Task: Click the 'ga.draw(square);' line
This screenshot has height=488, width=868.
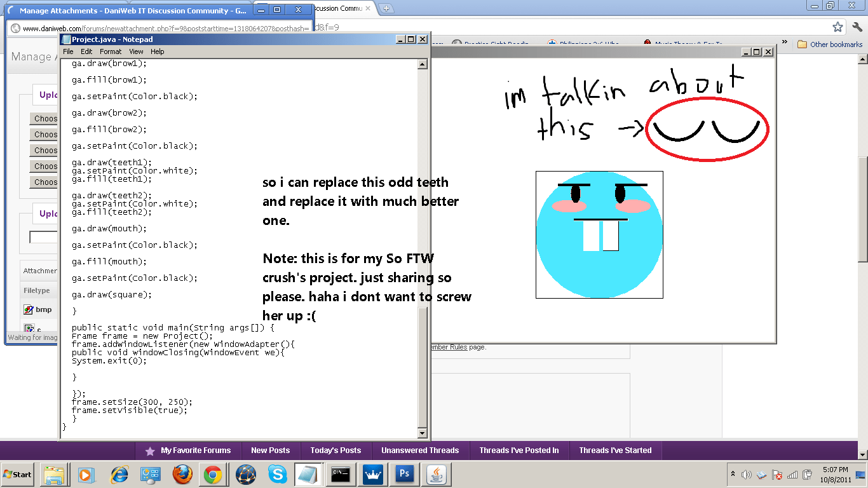Action: pos(112,295)
